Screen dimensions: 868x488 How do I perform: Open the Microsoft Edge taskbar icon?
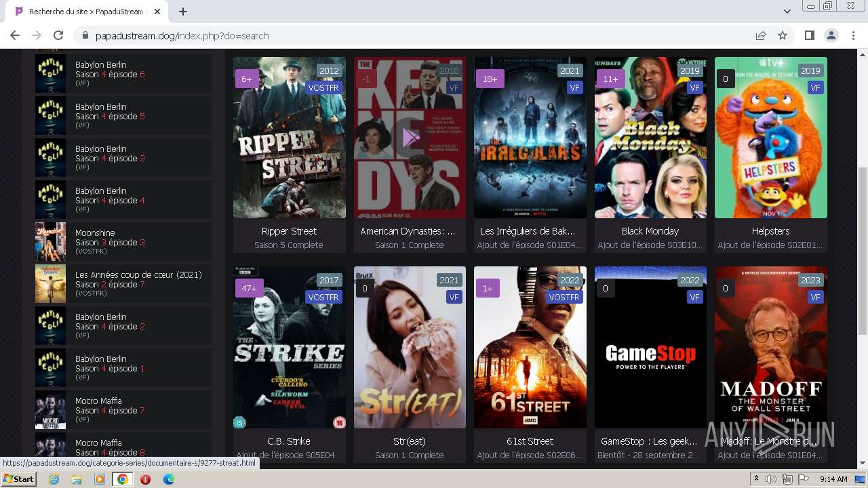click(168, 479)
